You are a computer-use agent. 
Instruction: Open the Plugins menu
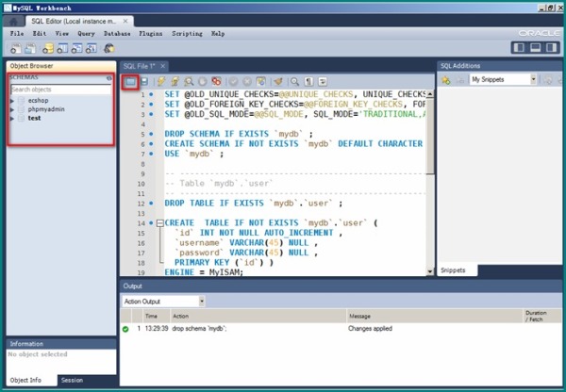pyautogui.click(x=151, y=34)
